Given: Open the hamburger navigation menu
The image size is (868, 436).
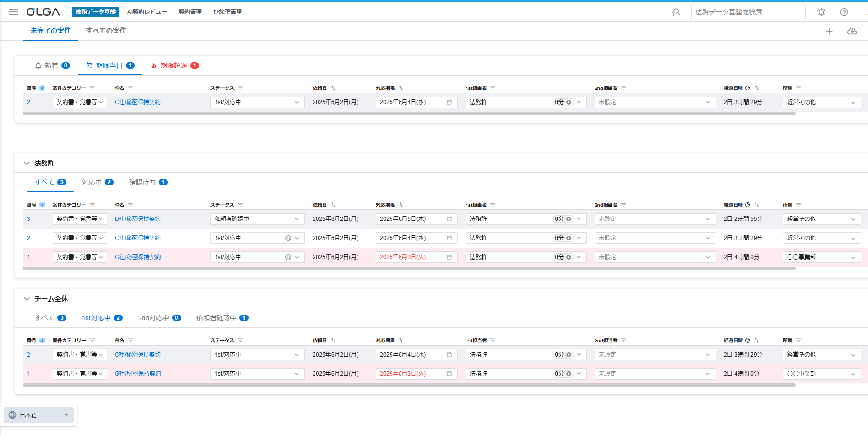Looking at the screenshot, I should pyautogui.click(x=13, y=12).
